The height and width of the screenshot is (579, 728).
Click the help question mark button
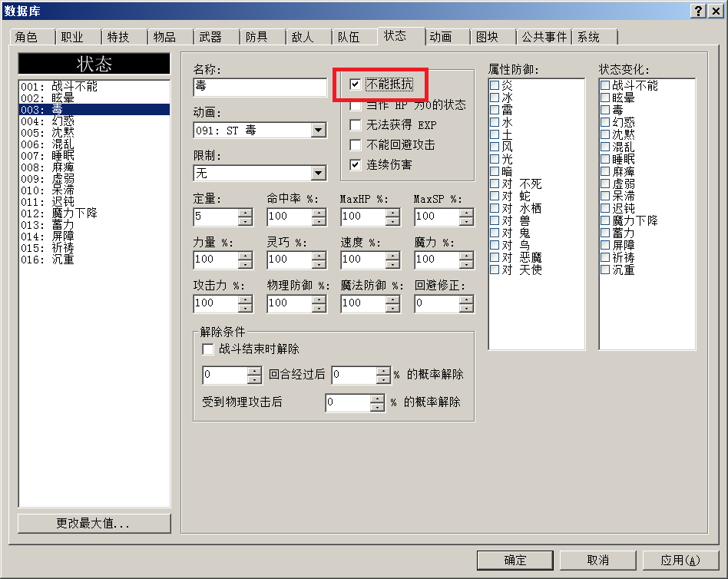click(698, 11)
